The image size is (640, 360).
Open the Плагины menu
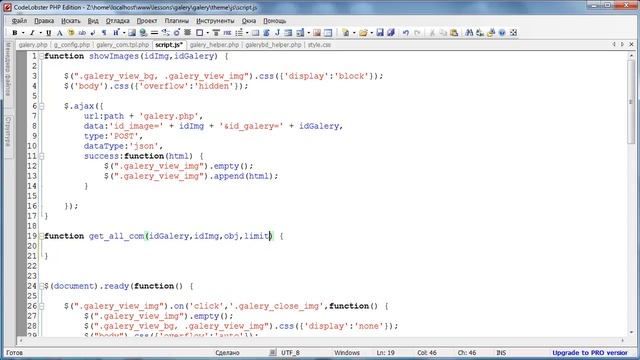point(177,20)
